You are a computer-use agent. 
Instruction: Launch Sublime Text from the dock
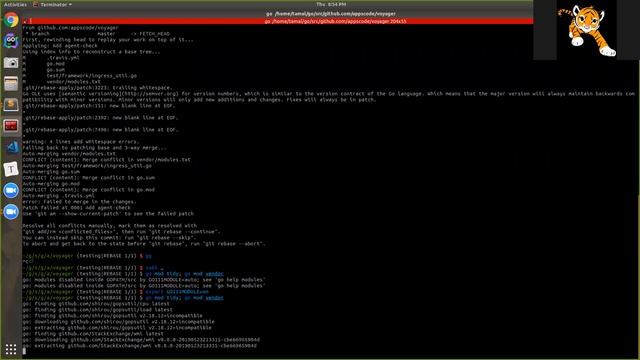[x=11, y=105]
